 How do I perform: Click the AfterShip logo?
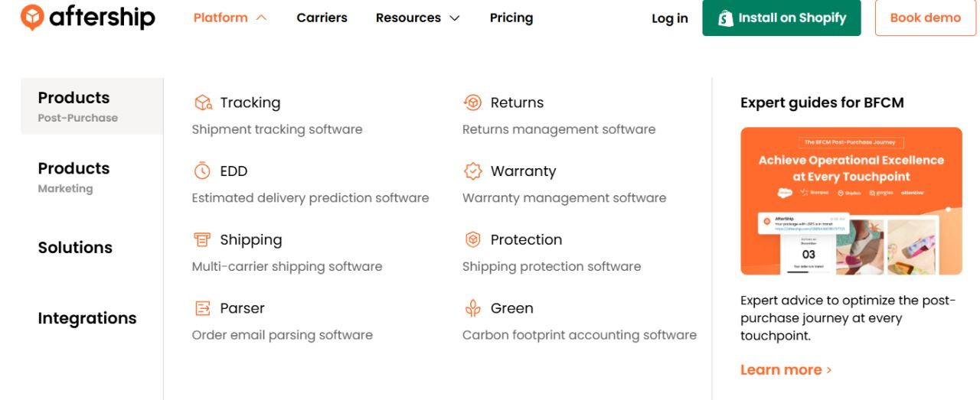click(x=88, y=18)
